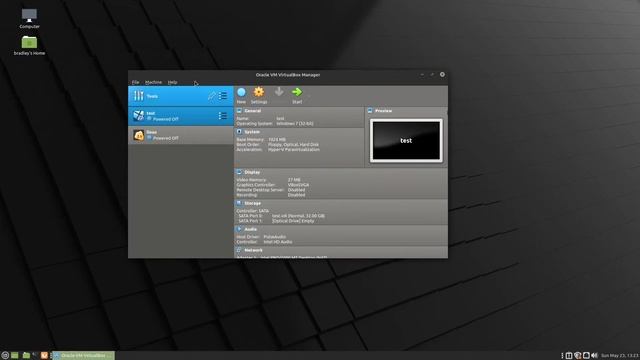Click the System section chip icon
640x360 pixels.
[x=239, y=132]
